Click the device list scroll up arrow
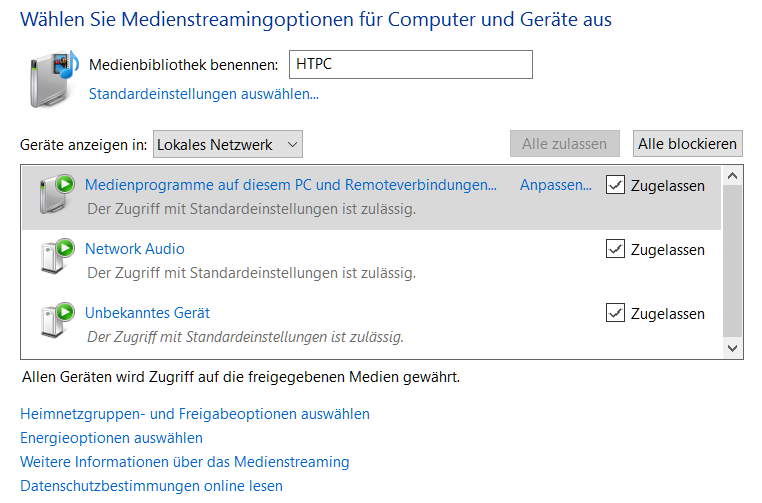The image size is (762, 503). tap(732, 175)
